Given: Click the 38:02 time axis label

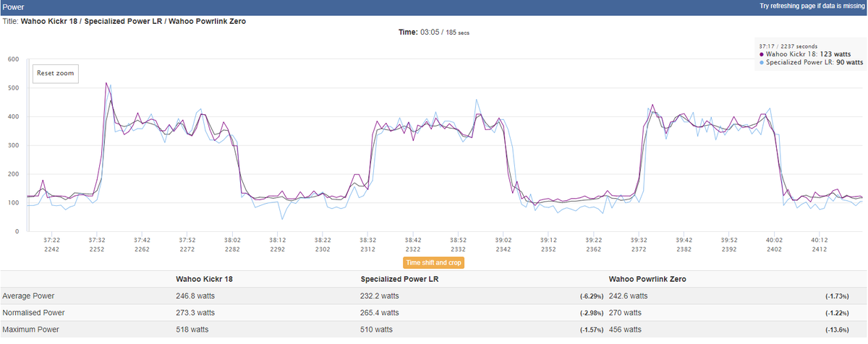Looking at the screenshot, I should (x=232, y=239).
